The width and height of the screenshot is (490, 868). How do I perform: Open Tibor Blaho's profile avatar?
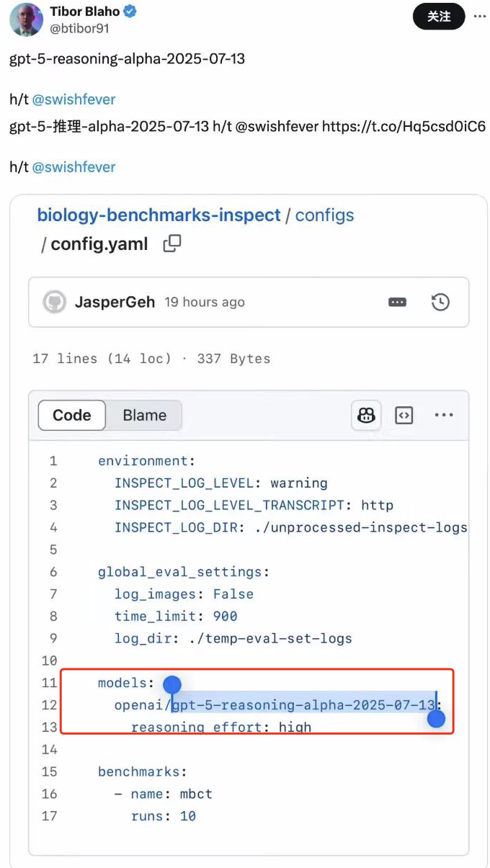(x=26, y=19)
